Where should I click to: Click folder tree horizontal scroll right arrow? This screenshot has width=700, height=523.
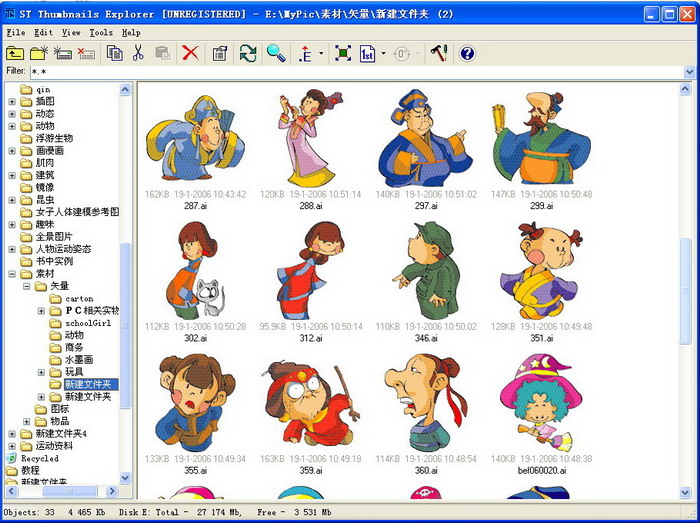[112, 491]
